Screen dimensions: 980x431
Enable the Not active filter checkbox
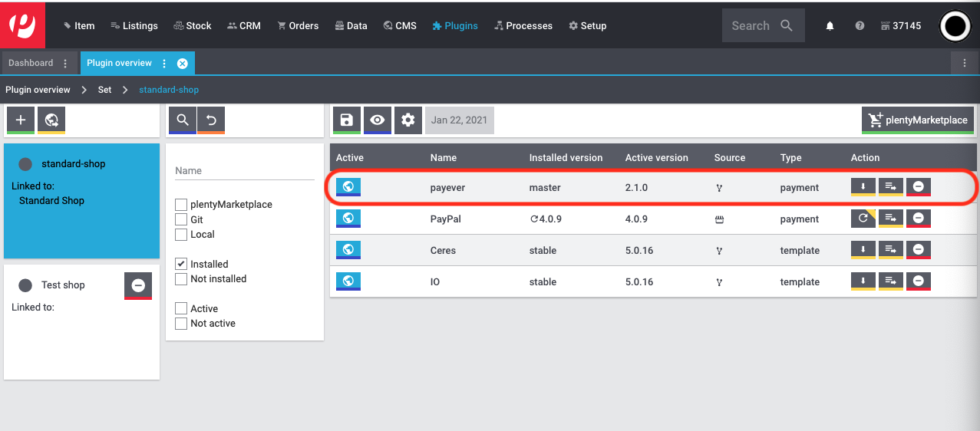pyautogui.click(x=181, y=324)
